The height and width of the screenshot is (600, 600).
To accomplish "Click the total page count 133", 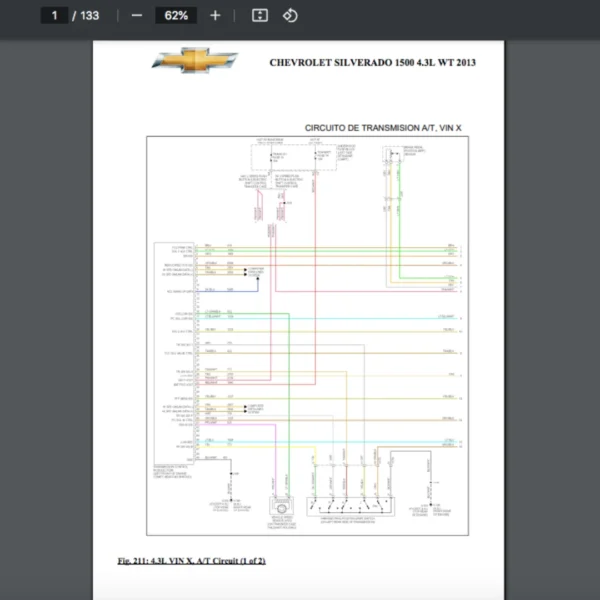I will (90, 16).
